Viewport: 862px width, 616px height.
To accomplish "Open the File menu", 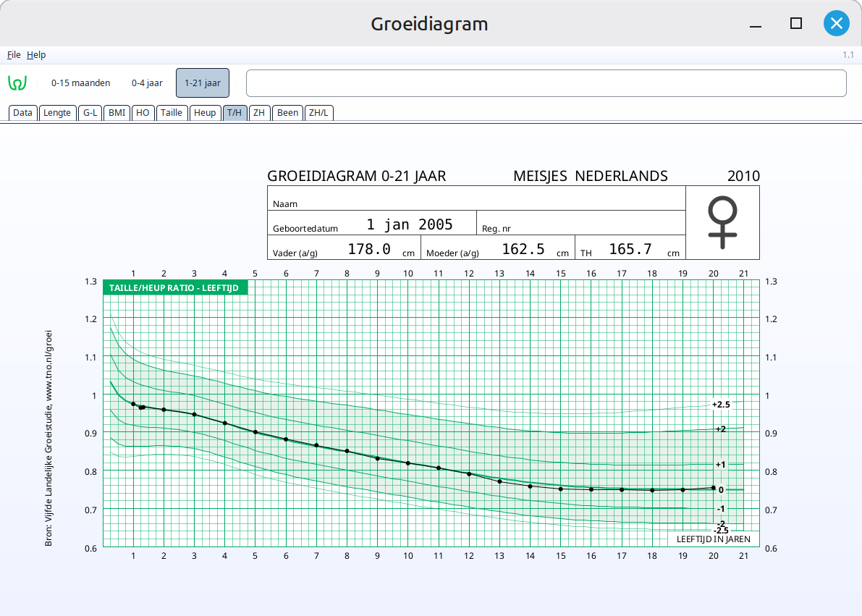I will (14, 55).
